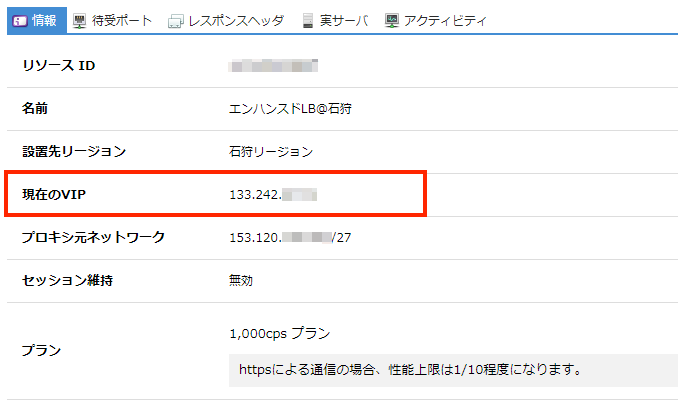
Task: Open the 実サーバ tab
Action: (335, 20)
